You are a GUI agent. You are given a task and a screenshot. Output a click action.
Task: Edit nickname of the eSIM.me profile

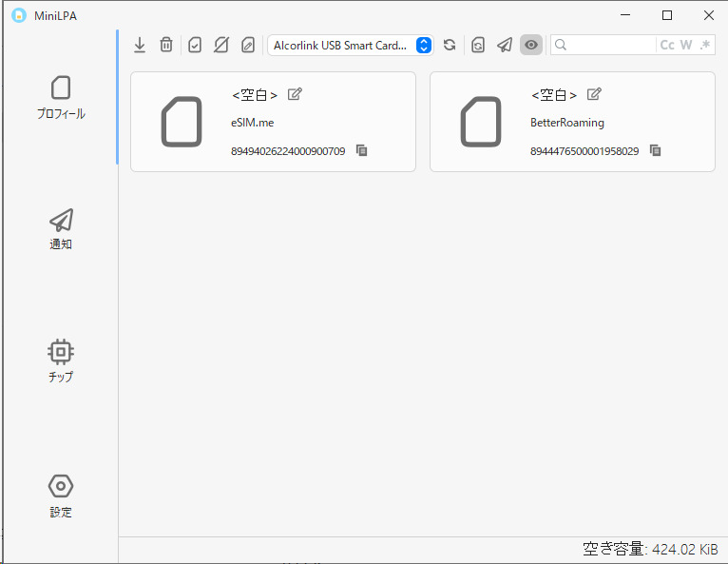coord(295,94)
